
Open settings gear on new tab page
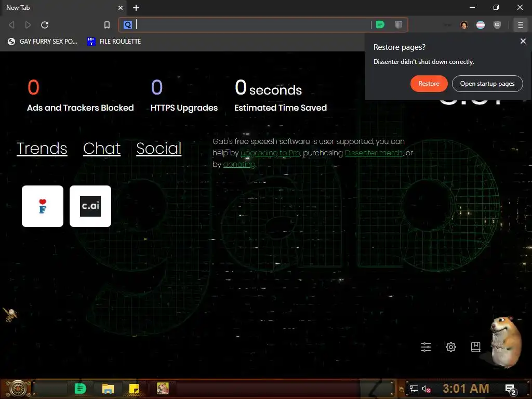[450, 347]
